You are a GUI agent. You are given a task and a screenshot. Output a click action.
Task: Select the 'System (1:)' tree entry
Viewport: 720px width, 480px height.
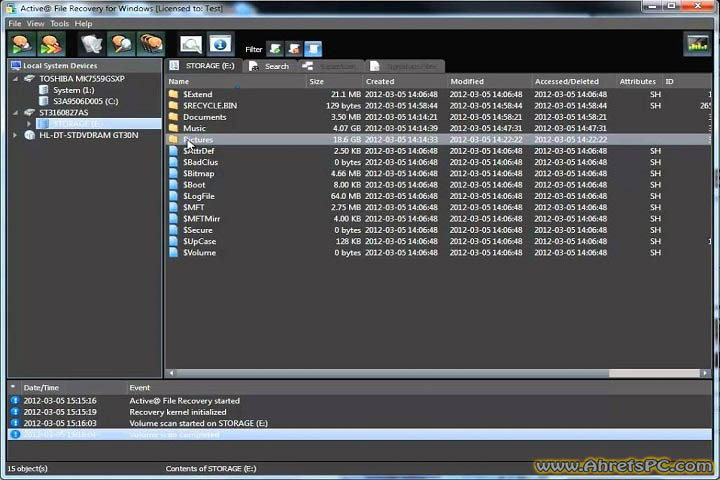click(73, 90)
